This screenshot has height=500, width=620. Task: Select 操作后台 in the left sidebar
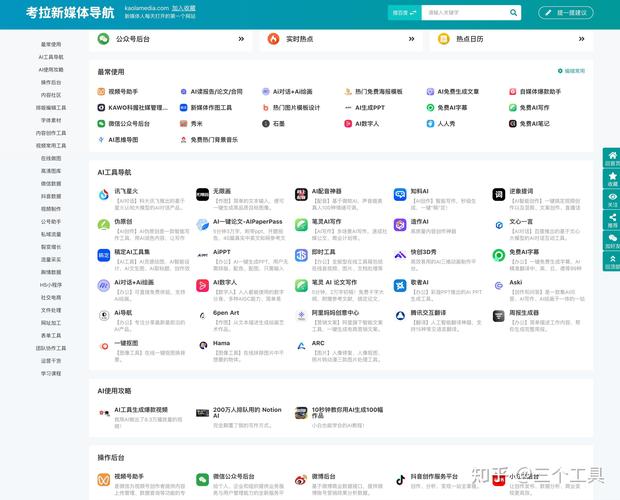tap(51, 82)
